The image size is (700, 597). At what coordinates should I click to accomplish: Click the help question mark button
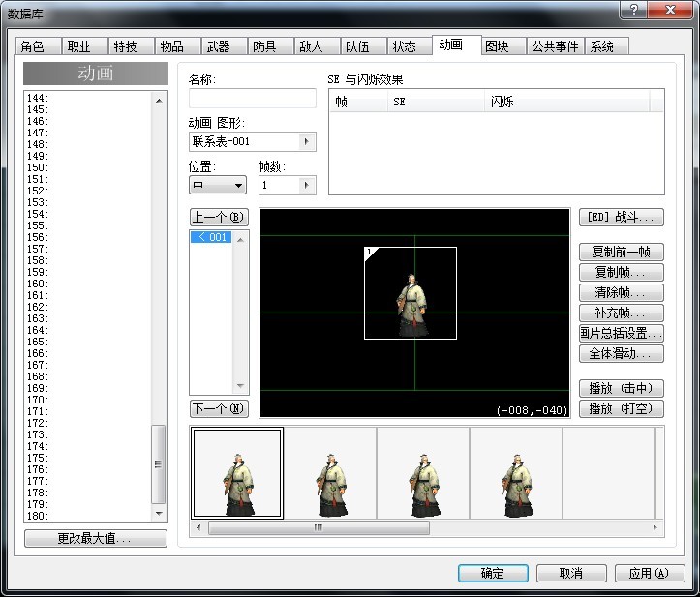click(633, 10)
